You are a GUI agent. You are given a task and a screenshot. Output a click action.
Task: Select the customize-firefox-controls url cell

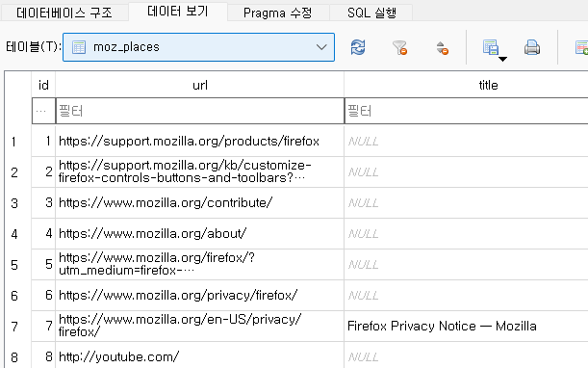200,172
